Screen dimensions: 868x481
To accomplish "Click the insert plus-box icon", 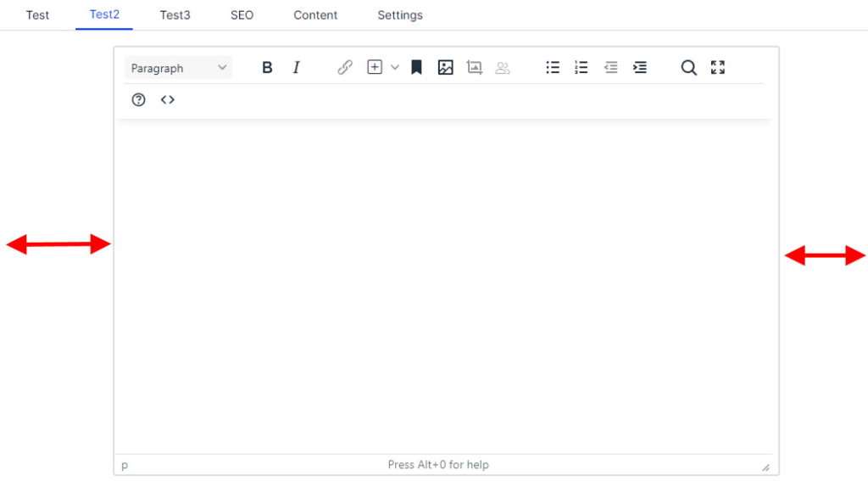I will click(375, 68).
